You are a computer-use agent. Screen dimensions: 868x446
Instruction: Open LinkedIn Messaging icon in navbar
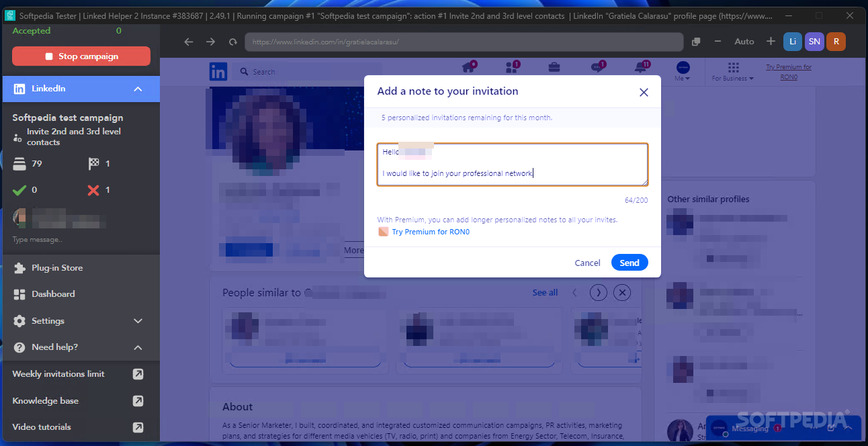coord(597,67)
